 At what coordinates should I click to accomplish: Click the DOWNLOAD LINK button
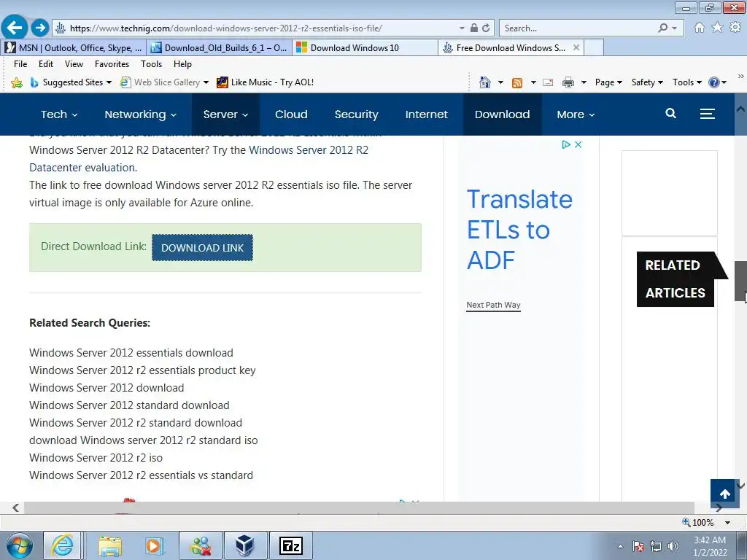click(203, 248)
